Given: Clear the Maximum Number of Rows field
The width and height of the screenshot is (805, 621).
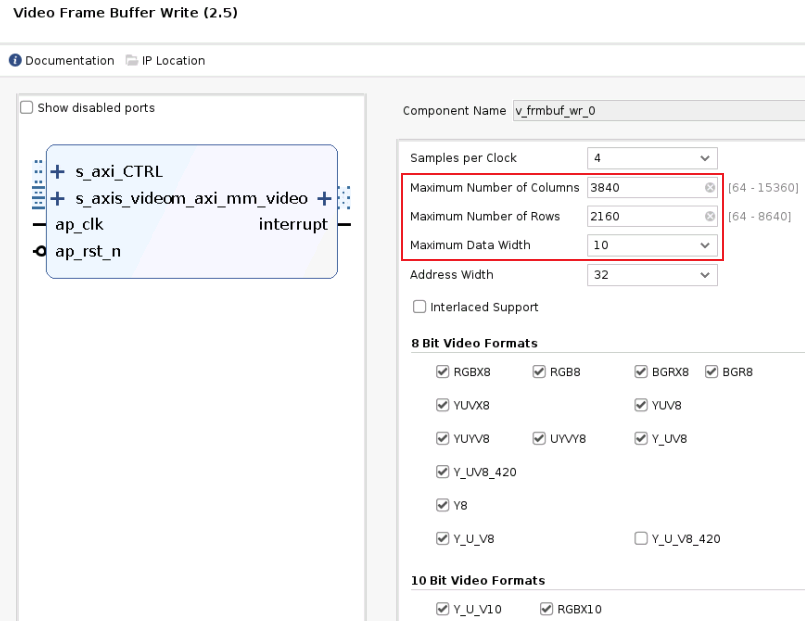Looking at the screenshot, I should [709, 217].
